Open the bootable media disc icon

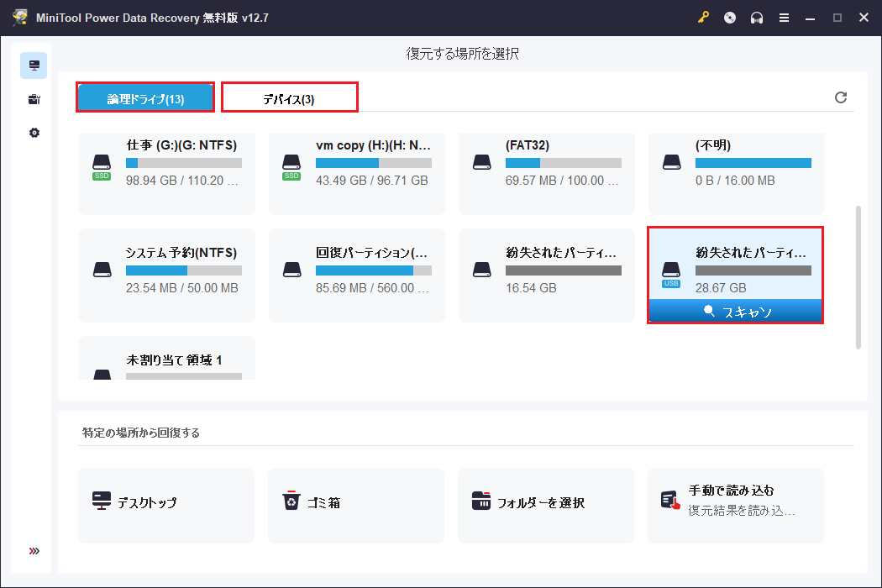click(729, 17)
